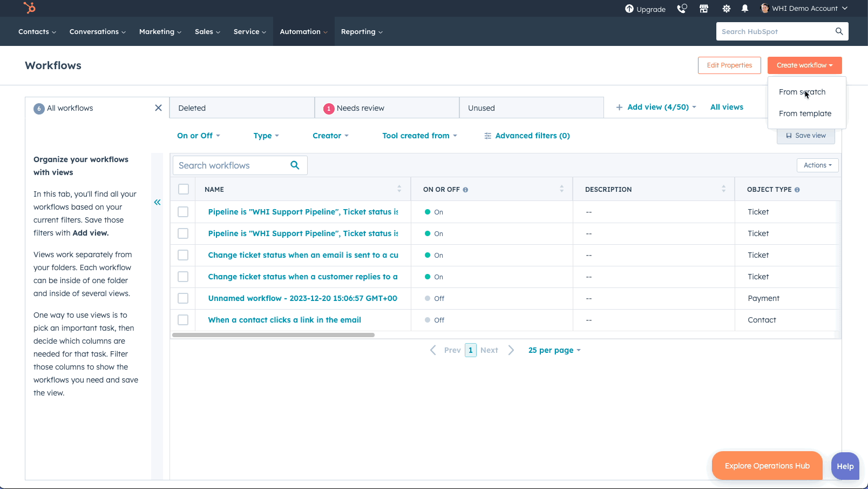Switch to the Needs review tab
Viewport: 868px width, 489px height.
pyautogui.click(x=360, y=108)
